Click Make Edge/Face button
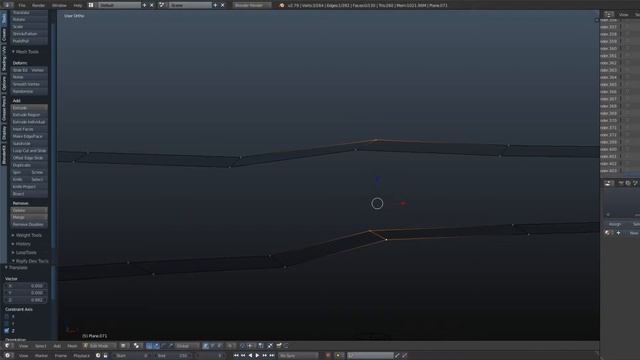 point(29,136)
